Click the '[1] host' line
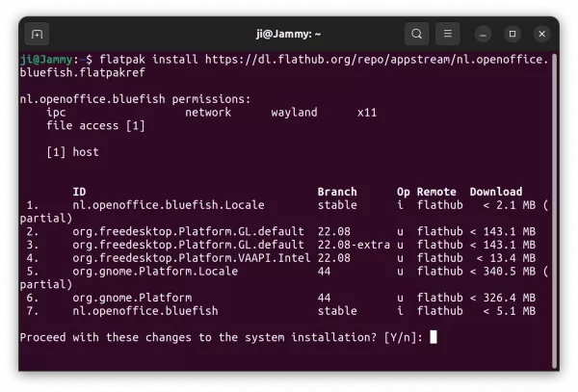The width and height of the screenshot is (578, 392). (72, 152)
